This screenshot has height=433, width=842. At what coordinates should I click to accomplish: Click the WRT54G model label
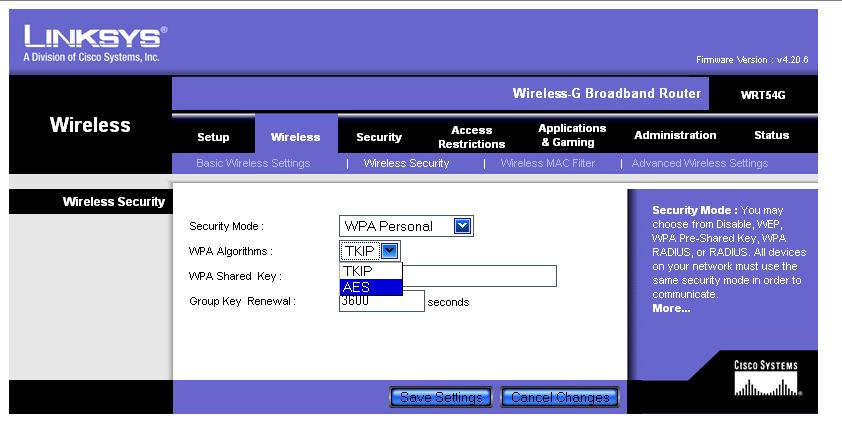click(x=763, y=95)
